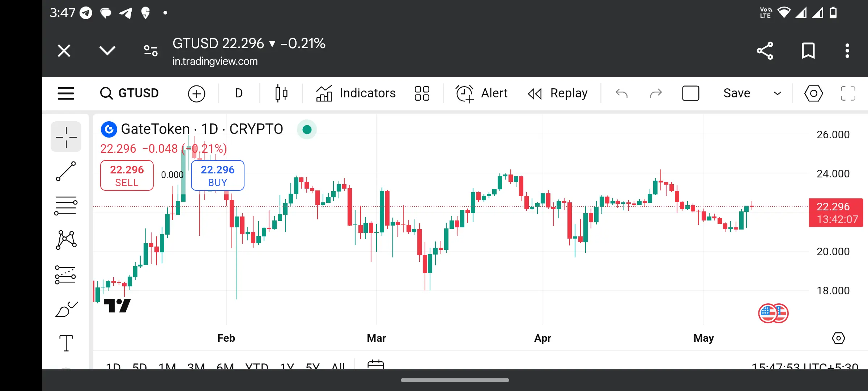
Task: Select the trend line drawing tool
Action: 66,171
